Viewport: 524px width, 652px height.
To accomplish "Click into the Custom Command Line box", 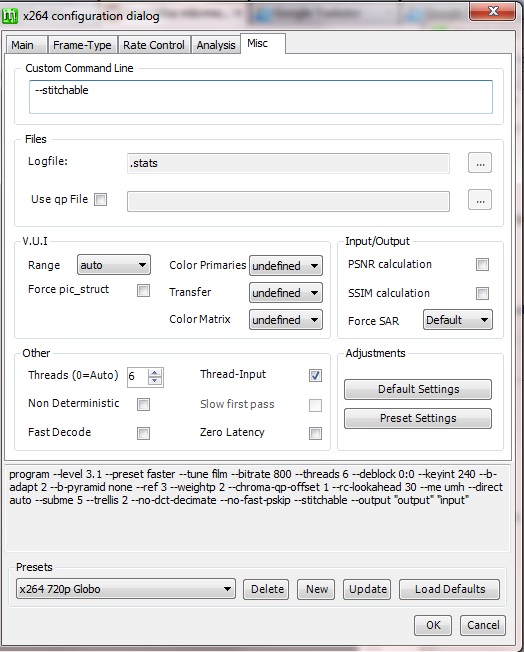I will point(261,97).
